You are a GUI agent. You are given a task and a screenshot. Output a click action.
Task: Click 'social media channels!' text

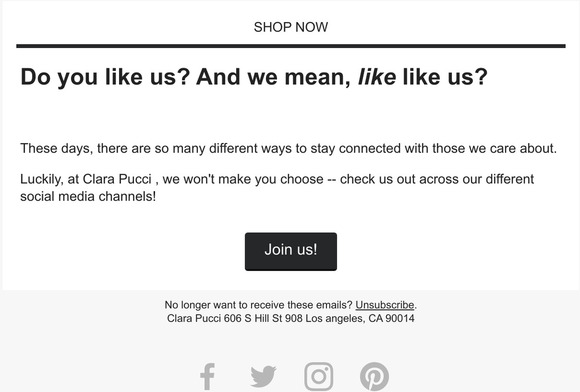click(88, 196)
